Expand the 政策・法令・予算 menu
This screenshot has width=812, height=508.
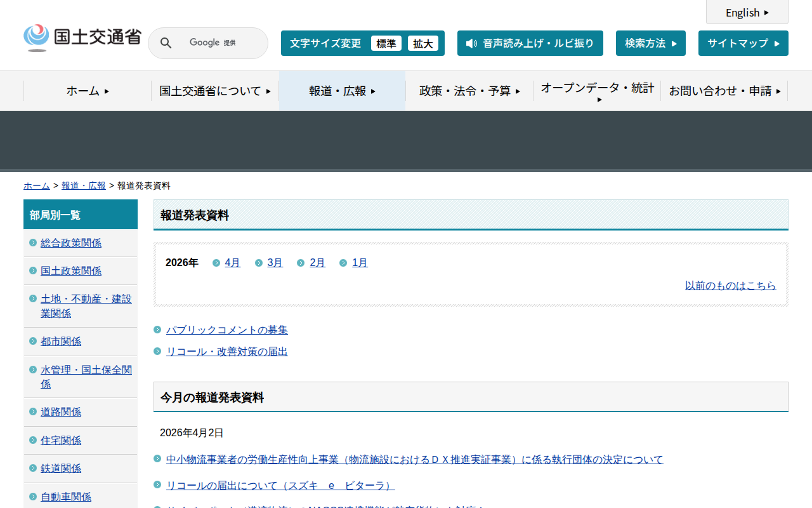[x=469, y=91]
